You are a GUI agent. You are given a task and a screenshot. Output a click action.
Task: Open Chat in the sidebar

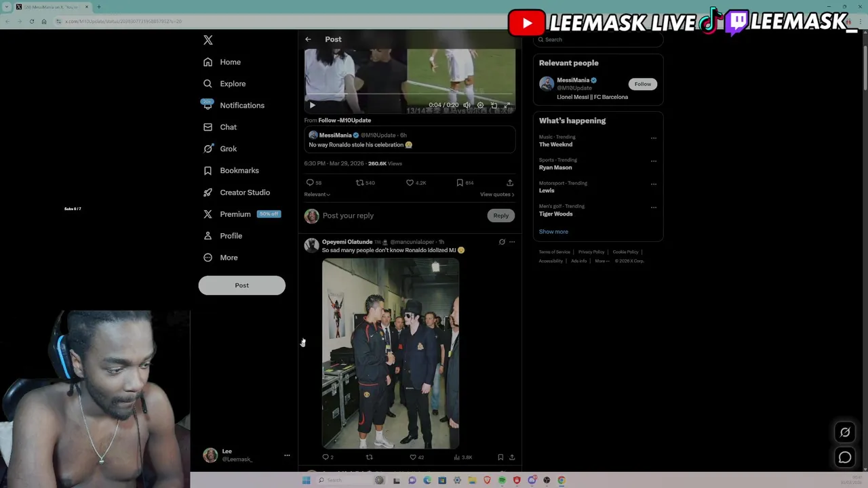[220, 127]
